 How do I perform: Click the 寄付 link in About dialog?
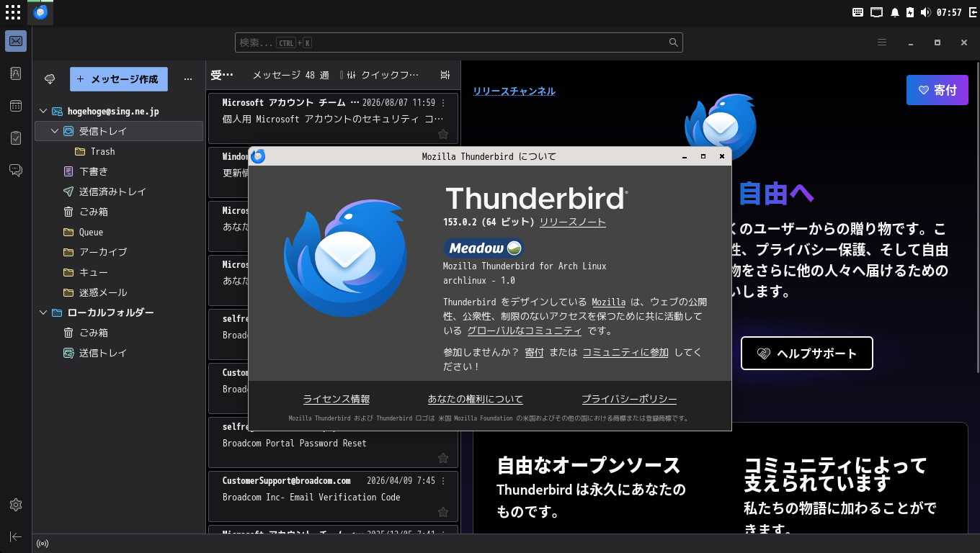(x=534, y=352)
